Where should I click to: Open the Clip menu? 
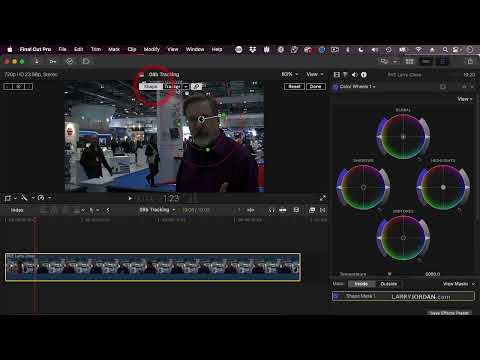(x=132, y=49)
